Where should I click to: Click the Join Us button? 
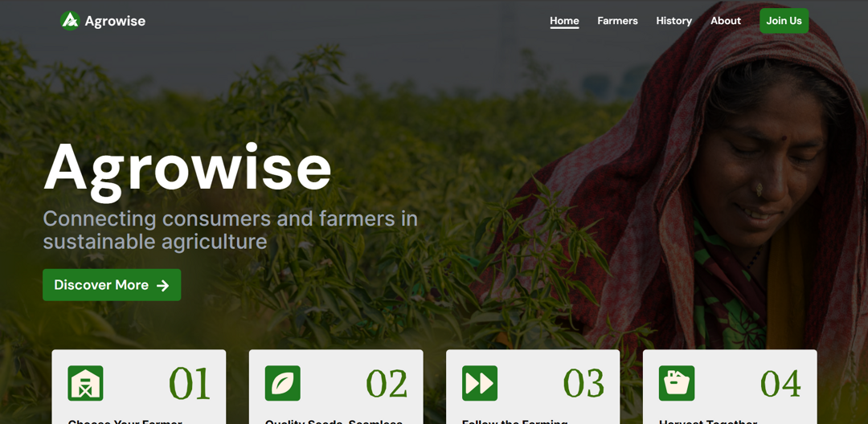tap(784, 21)
